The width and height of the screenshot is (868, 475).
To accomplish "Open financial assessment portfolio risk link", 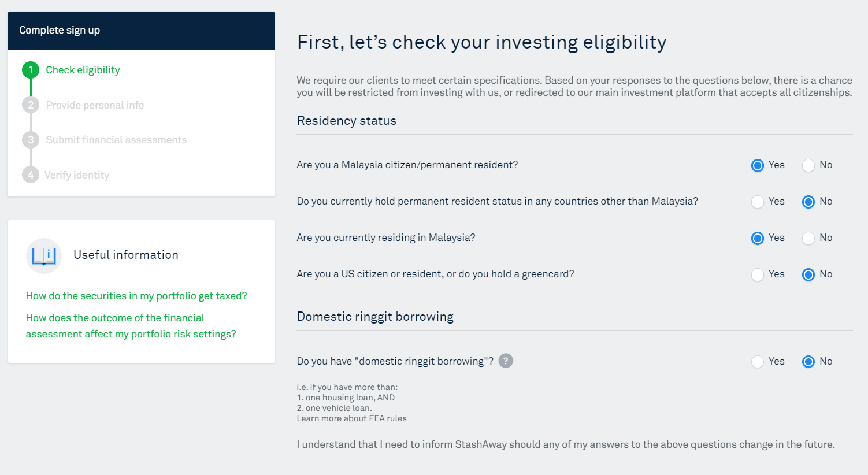I will [131, 326].
